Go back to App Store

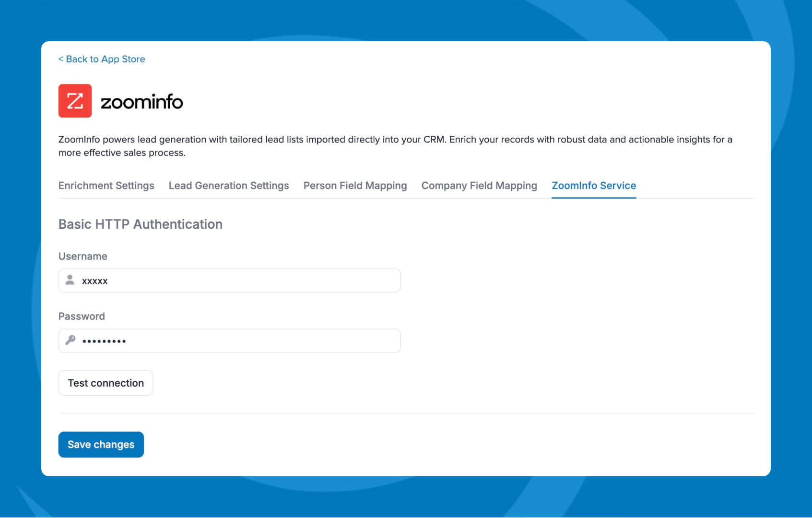(x=105, y=59)
